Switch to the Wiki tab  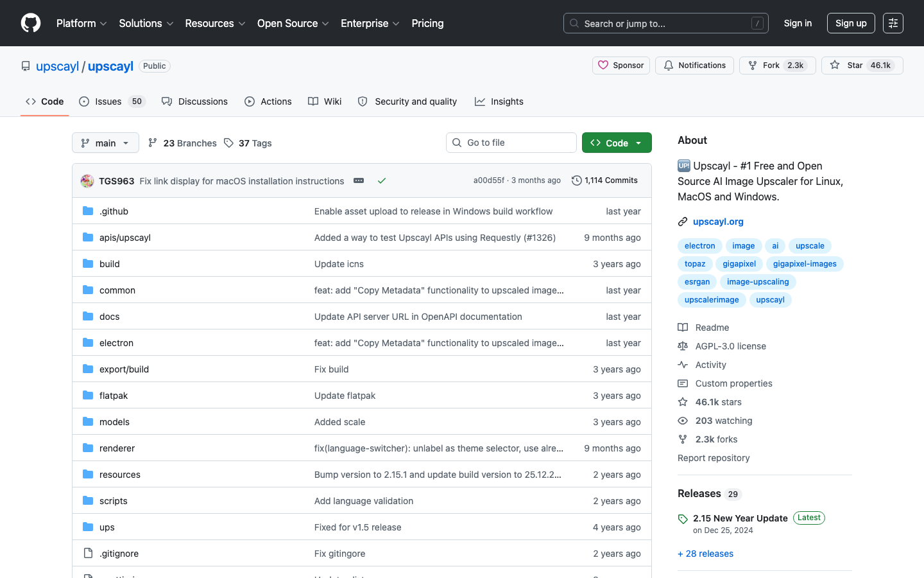[325, 101]
